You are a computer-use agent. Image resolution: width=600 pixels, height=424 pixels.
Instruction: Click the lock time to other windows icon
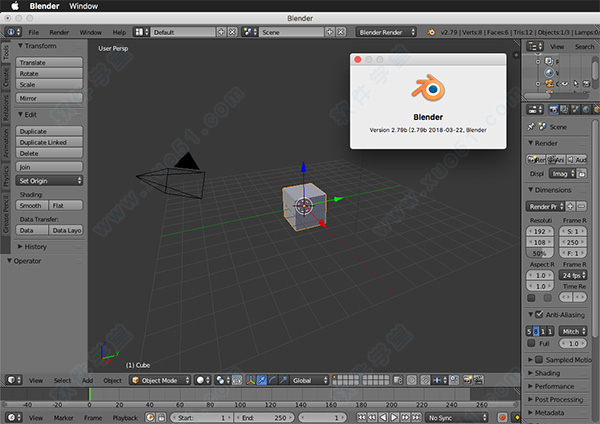click(161, 417)
